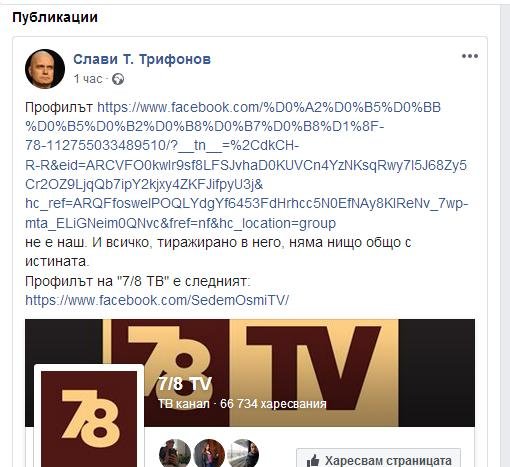510x467 pixels.
Task: Click the post text "не е наш"
Action: 55,242
